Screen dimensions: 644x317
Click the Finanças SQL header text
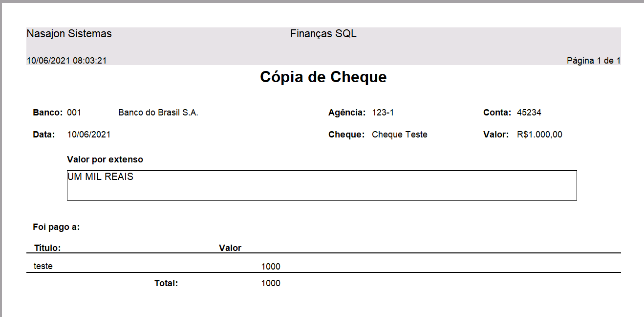323,34
